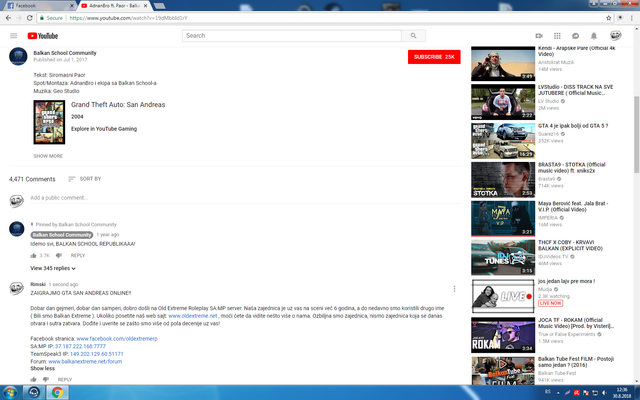The height and width of the screenshot is (400, 640).
Task: Click browser forward arrow
Action: (19, 18)
